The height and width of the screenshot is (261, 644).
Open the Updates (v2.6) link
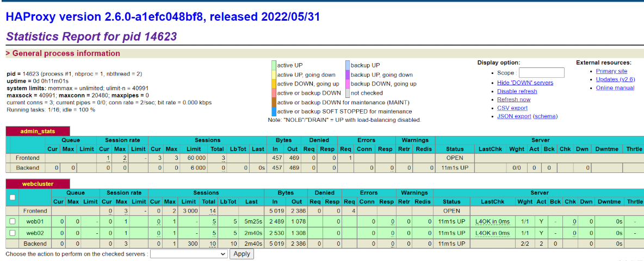point(615,79)
